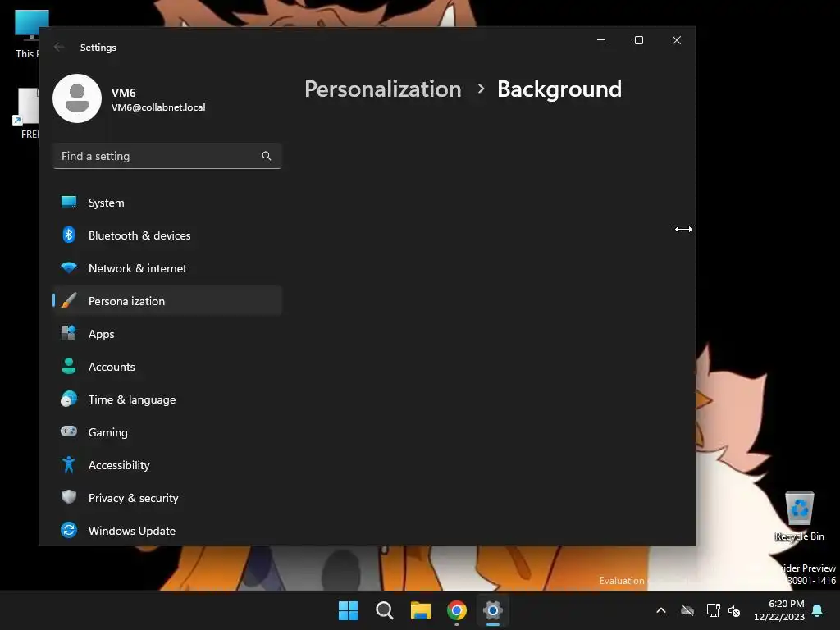Click the Bluetooth sidebar icon

point(69,235)
